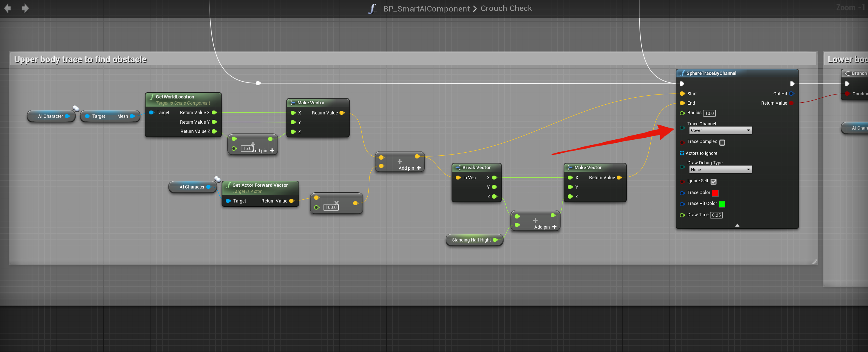Click the Break Vector In Vec pin
The image size is (868, 352).
pyautogui.click(x=458, y=178)
